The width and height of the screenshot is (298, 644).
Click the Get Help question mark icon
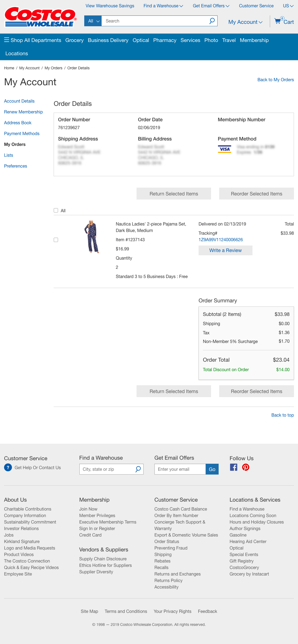pyautogui.click(x=8, y=468)
